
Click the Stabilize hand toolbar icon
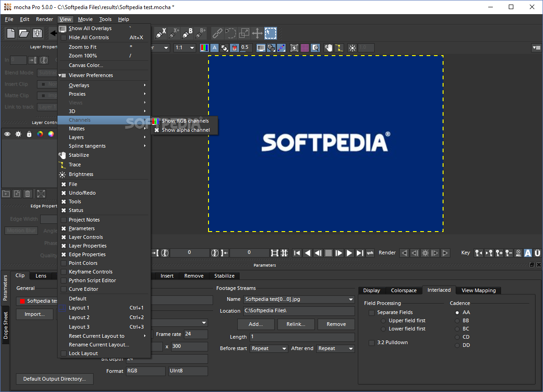point(328,48)
